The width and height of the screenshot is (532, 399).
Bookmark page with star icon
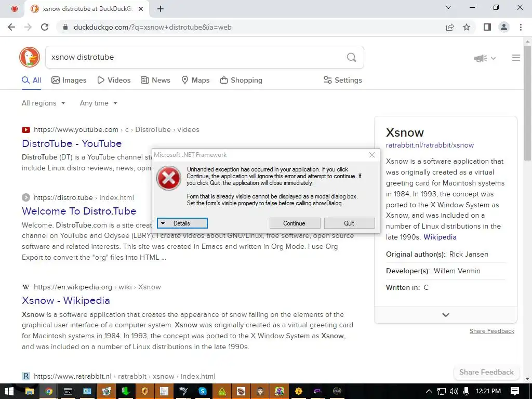[467, 27]
